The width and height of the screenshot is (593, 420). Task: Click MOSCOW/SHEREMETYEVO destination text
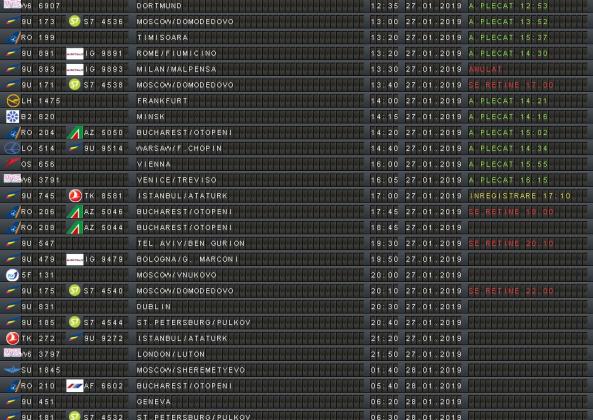(x=191, y=370)
